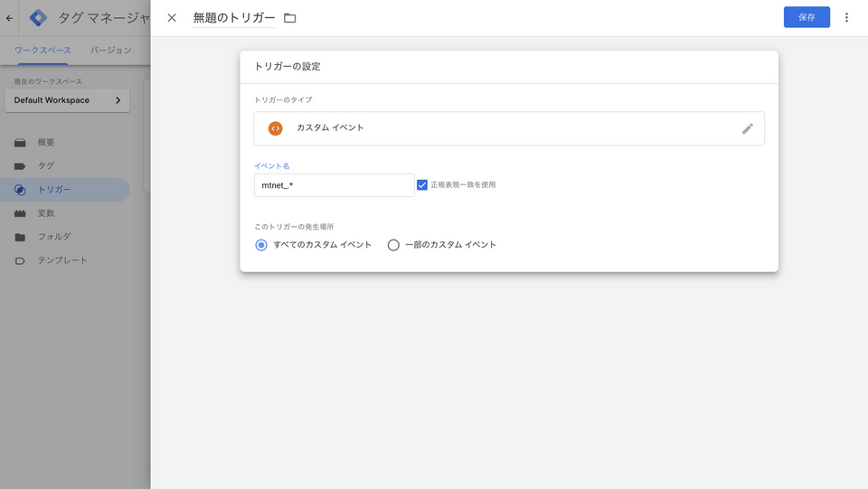Select 一部のカスタム イベント radio button
The image size is (868, 489).
[x=393, y=245]
